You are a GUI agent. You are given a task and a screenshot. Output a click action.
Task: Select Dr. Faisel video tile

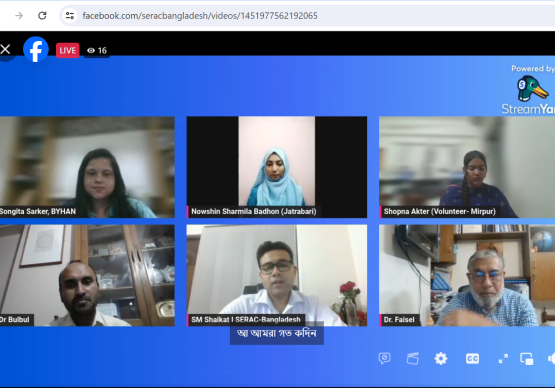pos(467,275)
